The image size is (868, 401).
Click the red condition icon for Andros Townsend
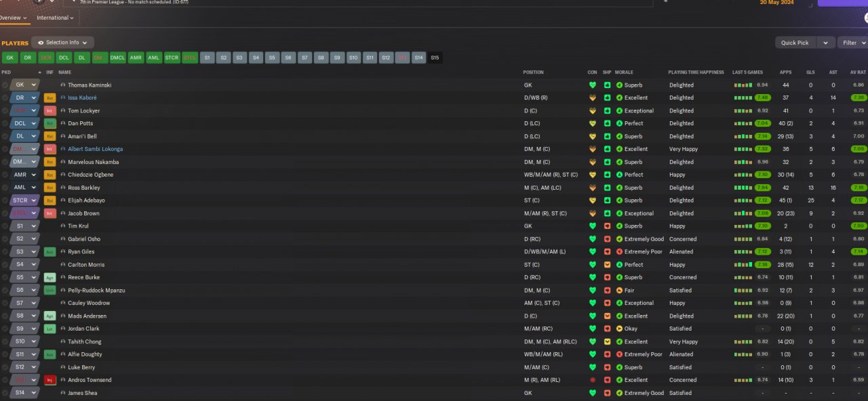592,380
